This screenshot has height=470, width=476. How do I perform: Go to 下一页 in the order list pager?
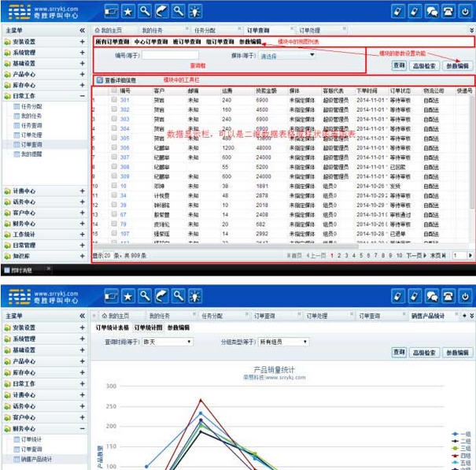[x=414, y=256]
